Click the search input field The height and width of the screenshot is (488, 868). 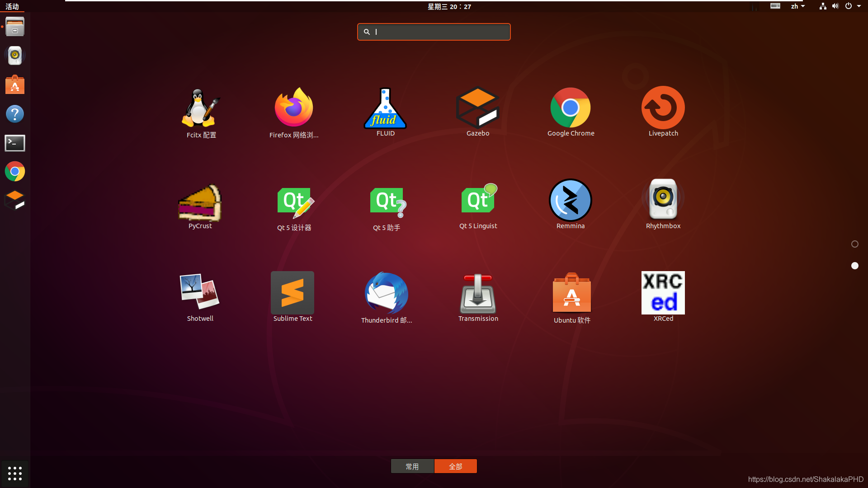pyautogui.click(x=434, y=32)
